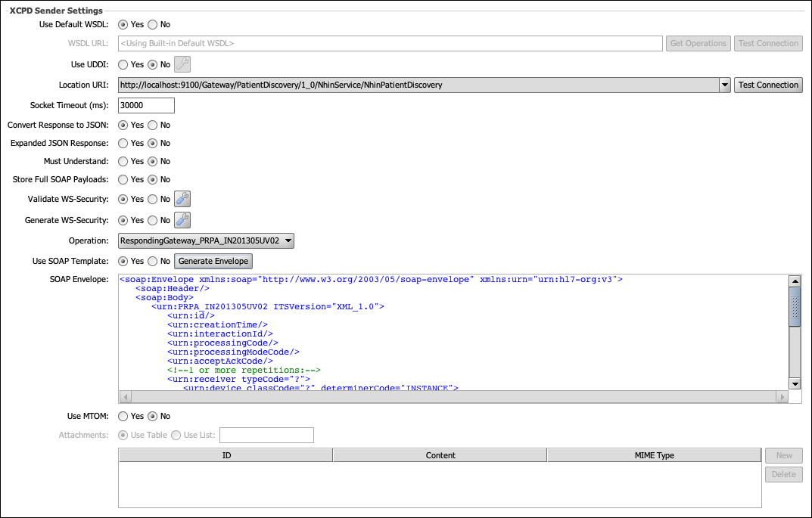Open the Use UDDI wrench settings icon
Image resolution: width=812 pixels, height=518 pixels.
click(182, 64)
